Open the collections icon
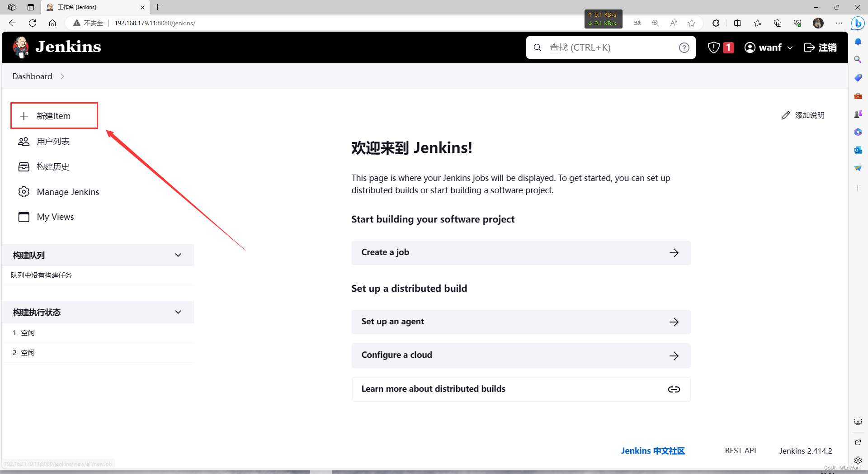The image size is (868, 474). click(x=778, y=23)
